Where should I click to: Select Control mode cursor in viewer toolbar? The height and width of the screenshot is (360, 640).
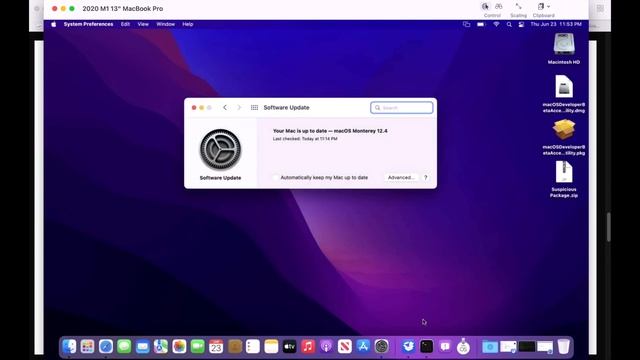click(485, 7)
